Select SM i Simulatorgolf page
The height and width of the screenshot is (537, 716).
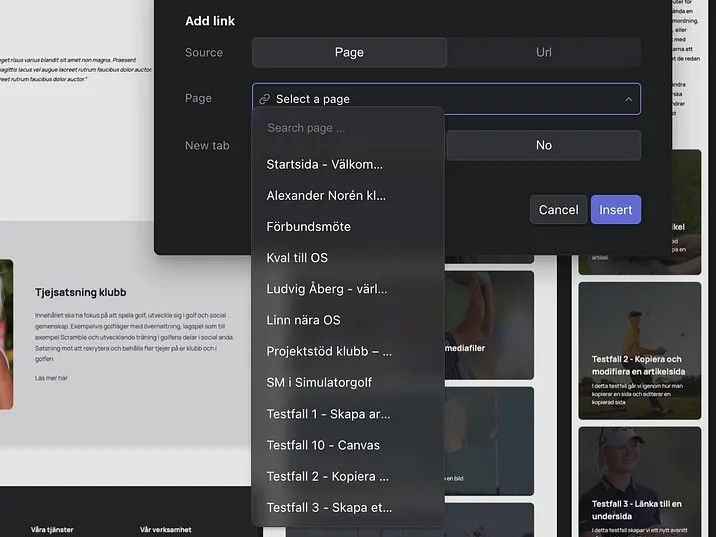pos(319,382)
